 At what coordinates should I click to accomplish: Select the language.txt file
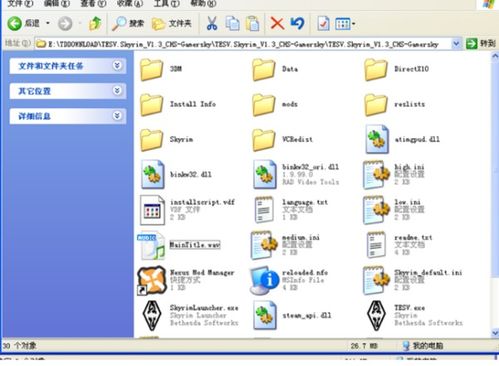click(291, 210)
